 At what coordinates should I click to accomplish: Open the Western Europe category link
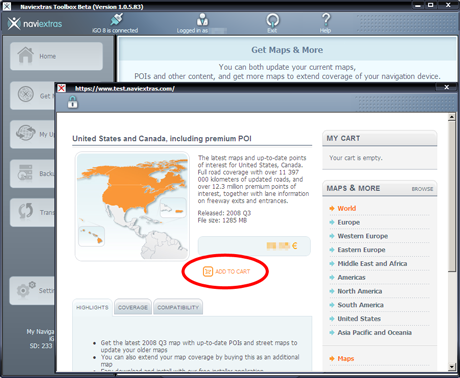[x=363, y=236]
